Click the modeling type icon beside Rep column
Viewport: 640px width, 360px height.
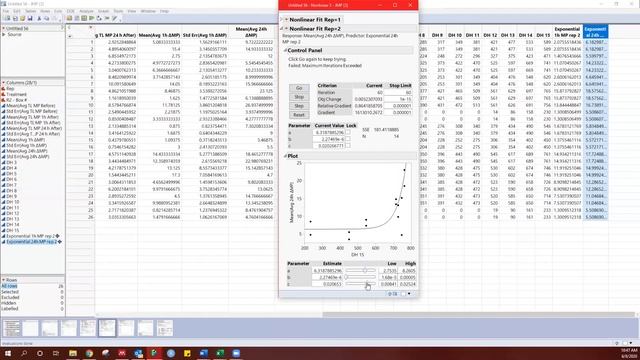[x=3, y=89]
